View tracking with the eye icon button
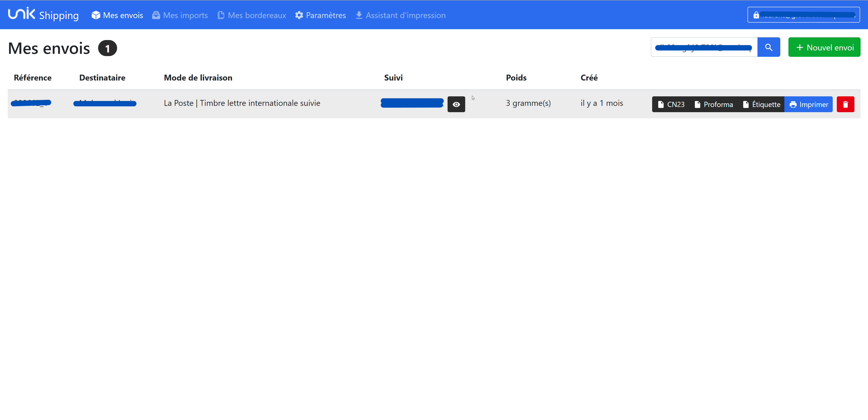Image resolution: width=868 pixels, height=420 pixels. click(456, 104)
